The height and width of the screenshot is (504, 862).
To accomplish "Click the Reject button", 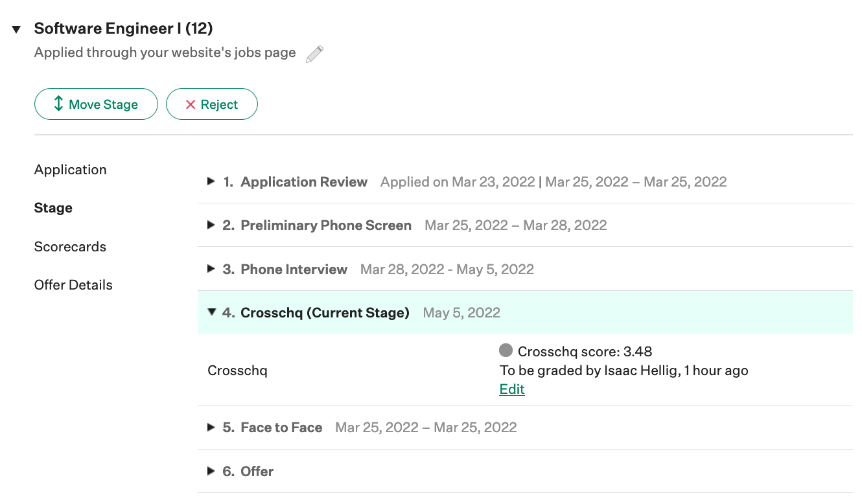I will pos(212,104).
